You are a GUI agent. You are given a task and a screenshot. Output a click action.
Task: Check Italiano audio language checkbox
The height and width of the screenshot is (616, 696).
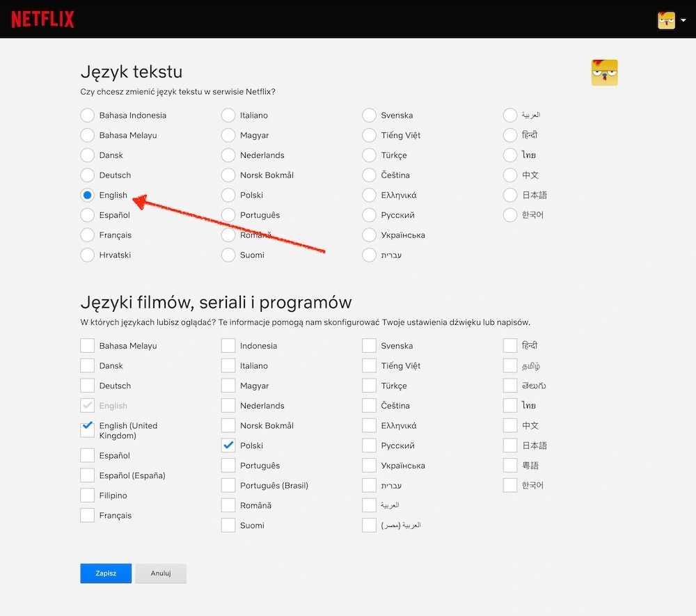[x=228, y=365]
